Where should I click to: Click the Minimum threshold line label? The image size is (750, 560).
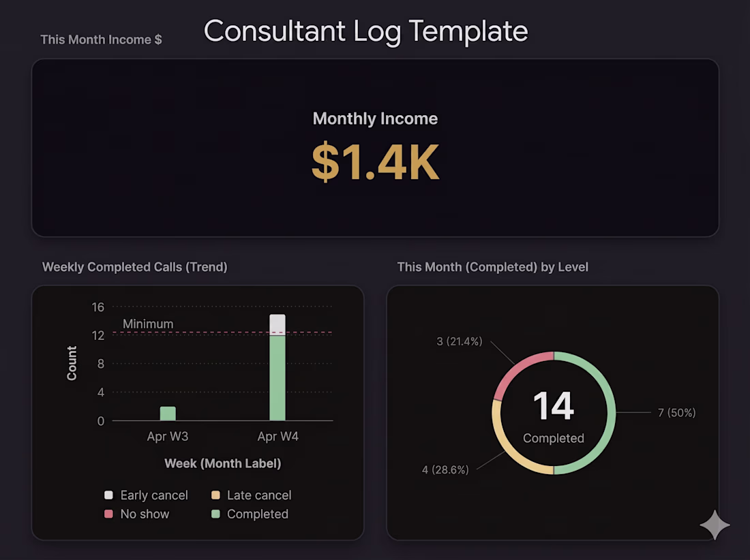(148, 324)
